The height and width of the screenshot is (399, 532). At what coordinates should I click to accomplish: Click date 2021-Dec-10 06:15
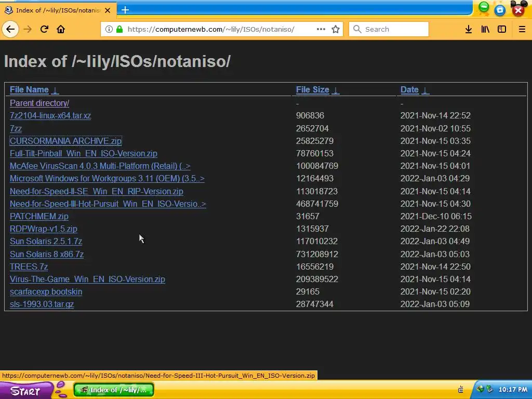436,217
